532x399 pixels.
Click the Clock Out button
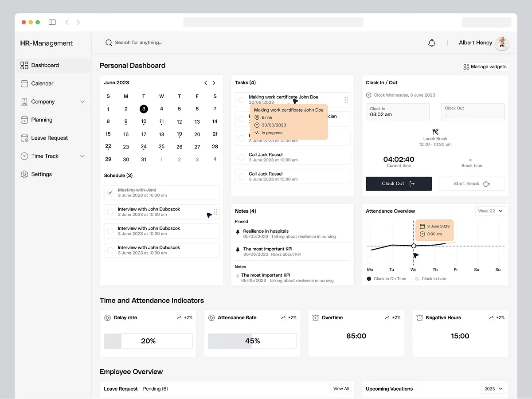pyautogui.click(x=399, y=184)
